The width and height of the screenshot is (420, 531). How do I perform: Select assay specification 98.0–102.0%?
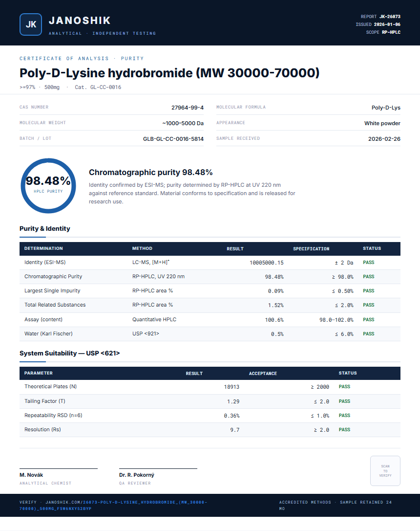pos(336,320)
